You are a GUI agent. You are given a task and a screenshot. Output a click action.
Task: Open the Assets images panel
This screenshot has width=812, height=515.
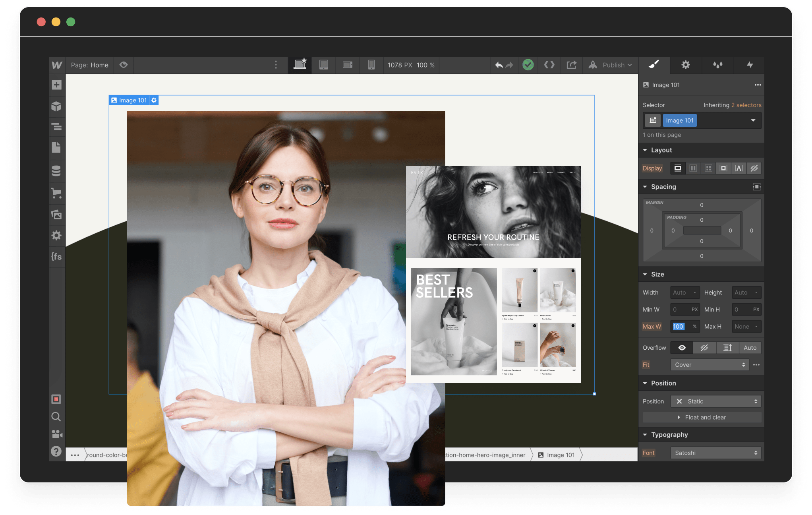56,215
